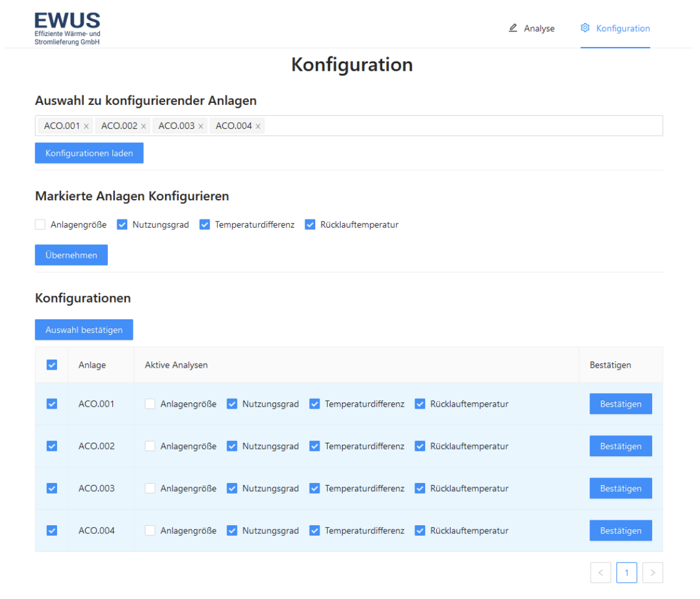700x599 pixels.
Task: Switch to the Konfiguration tab
Action: coord(615,29)
